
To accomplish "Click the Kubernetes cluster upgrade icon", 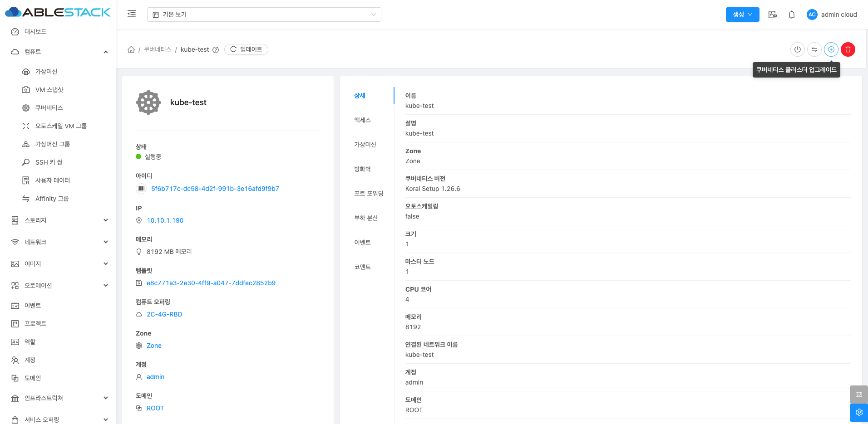I will coord(831,49).
